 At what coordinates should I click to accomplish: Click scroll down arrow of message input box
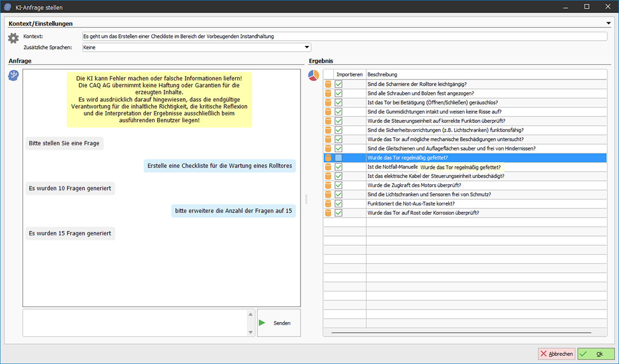pyautogui.click(x=251, y=332)
